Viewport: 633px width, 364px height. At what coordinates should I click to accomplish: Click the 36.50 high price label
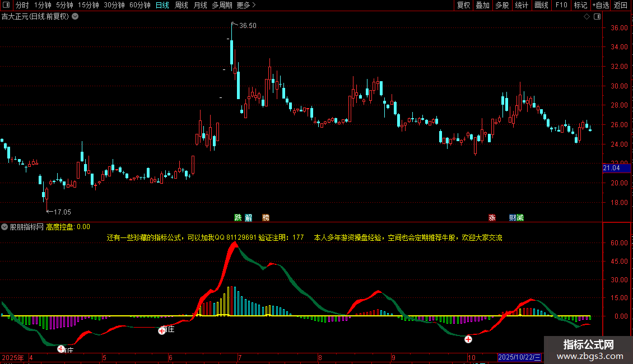pos(248,25)
